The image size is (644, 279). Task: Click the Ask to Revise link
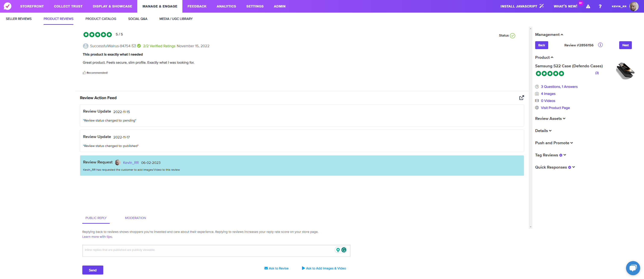(276, 268)
